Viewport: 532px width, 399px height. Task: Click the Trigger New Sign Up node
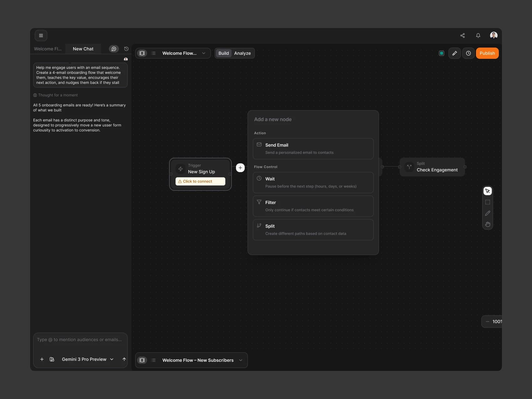point(200,174)
